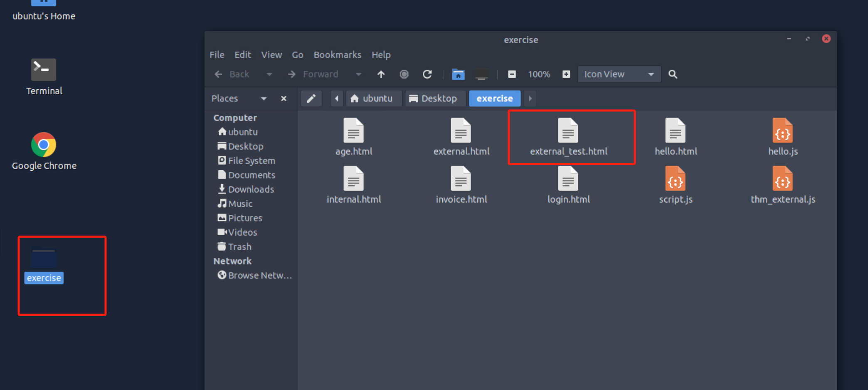This screenshot has width=868, height=390.
Task: Select the thm_external.js file
Action: (x=783, y=185)
